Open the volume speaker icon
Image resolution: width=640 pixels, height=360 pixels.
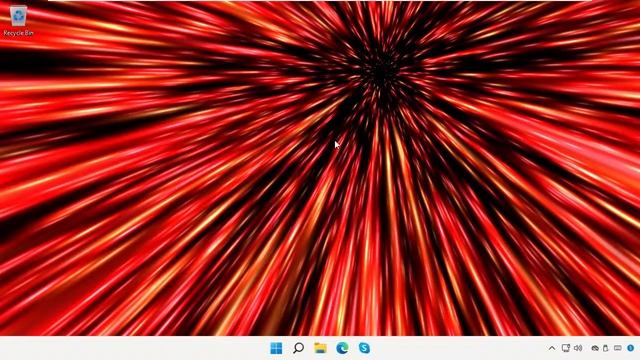pyautogui.click(x=578, y=348)
